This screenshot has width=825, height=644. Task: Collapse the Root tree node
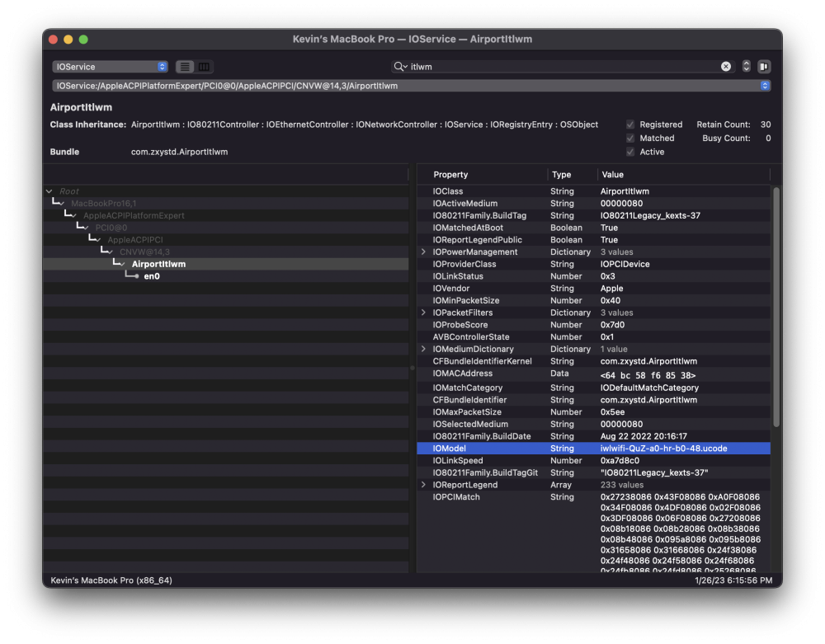coord(49,191)
